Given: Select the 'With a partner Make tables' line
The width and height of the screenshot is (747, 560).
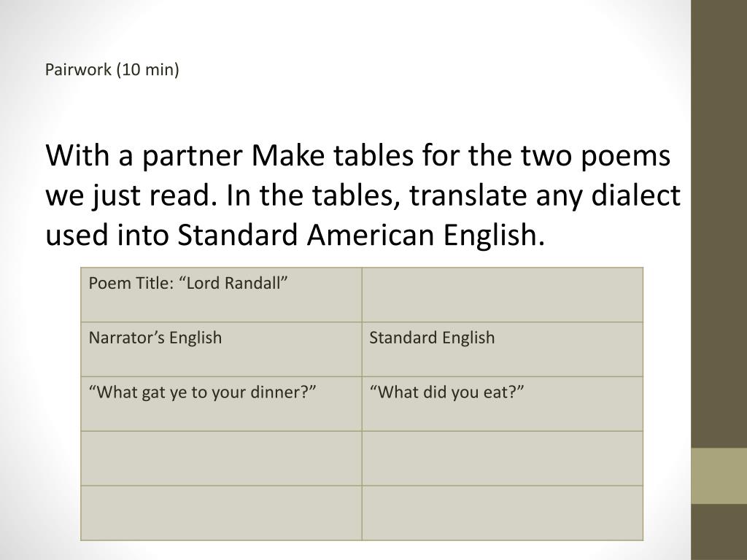Looking at the screenshot, I should 358,155.
